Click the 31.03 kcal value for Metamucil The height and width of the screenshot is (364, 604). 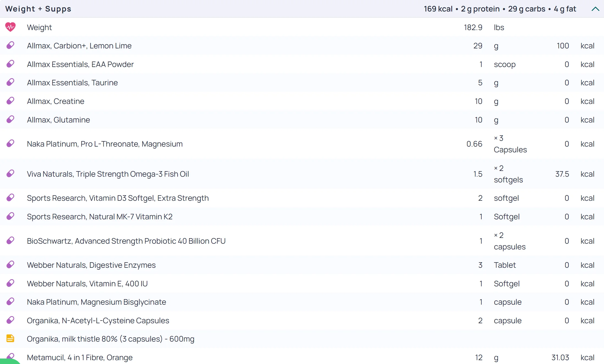point(560,357)
